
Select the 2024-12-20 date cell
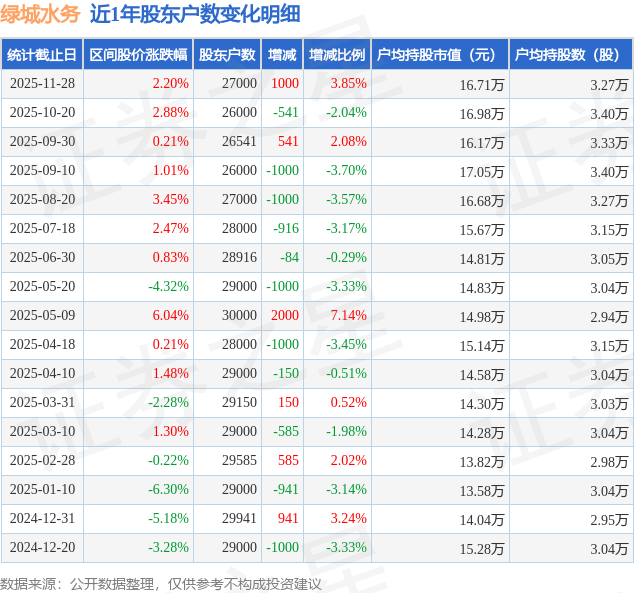(x=42, y=547)
